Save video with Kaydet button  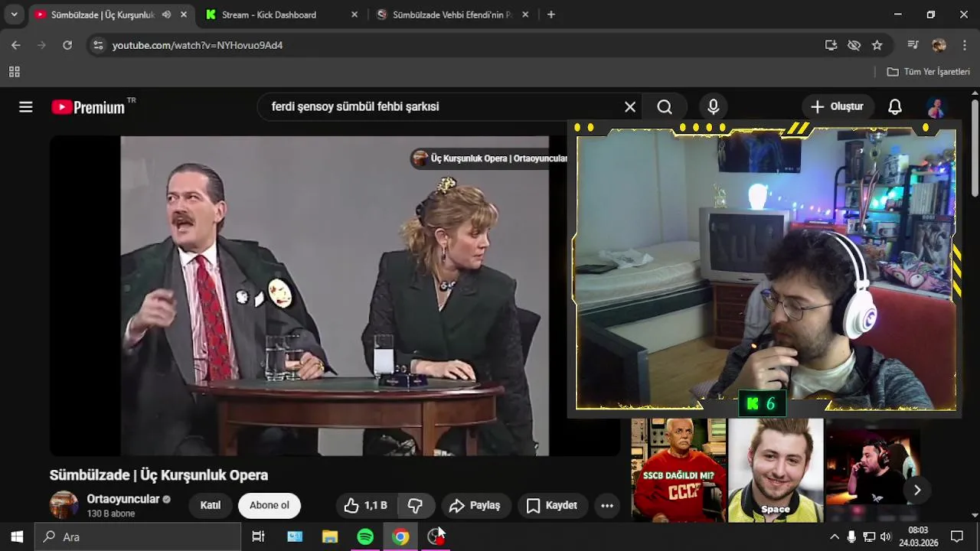click(x=552, y=506)
